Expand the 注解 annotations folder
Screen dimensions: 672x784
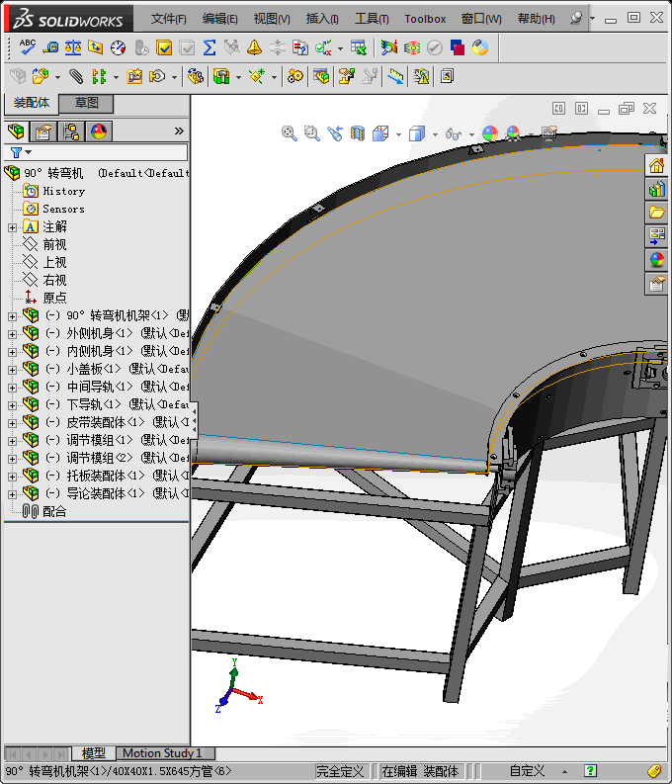click(x=12, y=227)
